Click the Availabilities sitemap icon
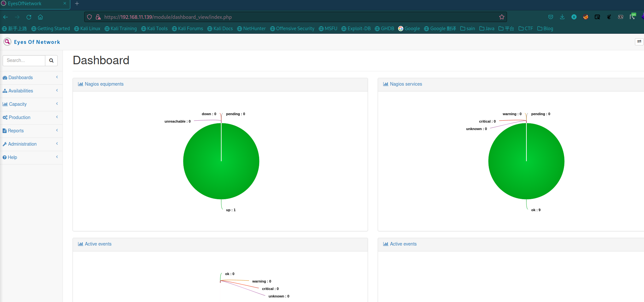 (x=5, y=91)
